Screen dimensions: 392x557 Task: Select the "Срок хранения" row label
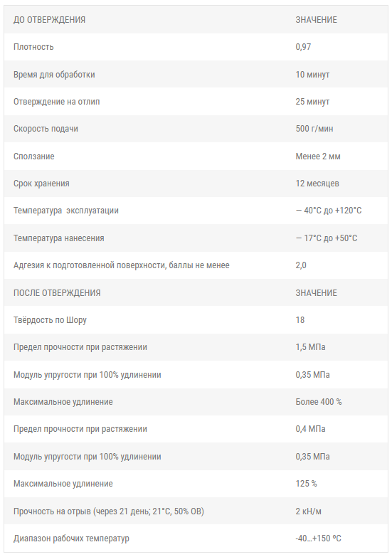coord(41,184)
